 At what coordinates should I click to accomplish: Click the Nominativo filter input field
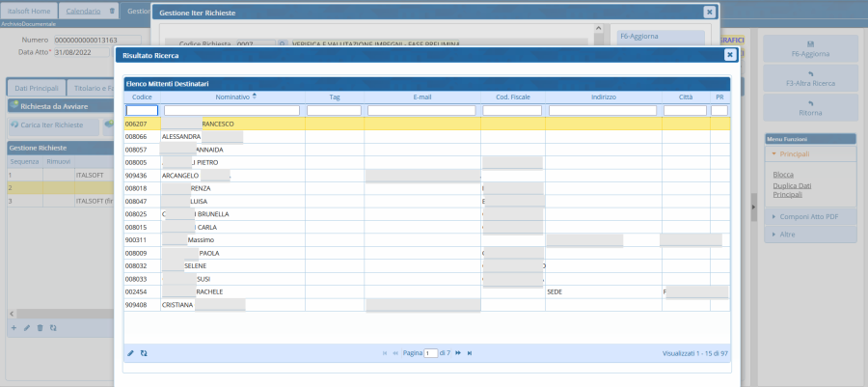232,111
